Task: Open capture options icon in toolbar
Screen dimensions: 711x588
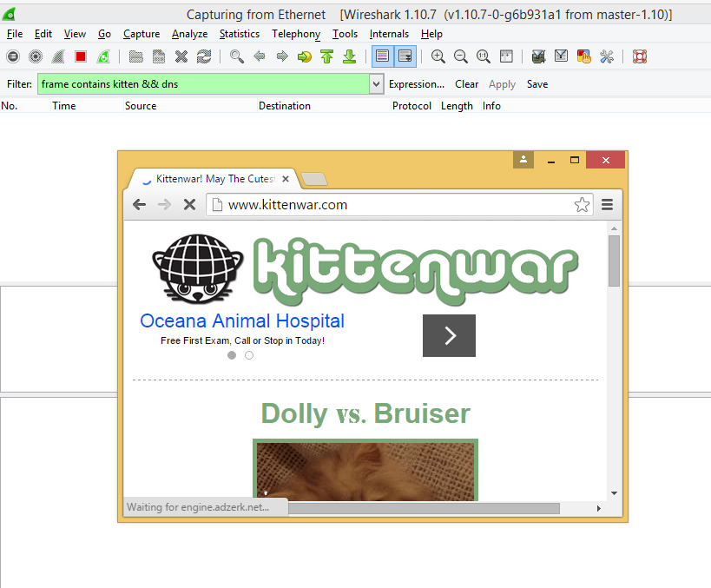Action: (x=36, y=56)
